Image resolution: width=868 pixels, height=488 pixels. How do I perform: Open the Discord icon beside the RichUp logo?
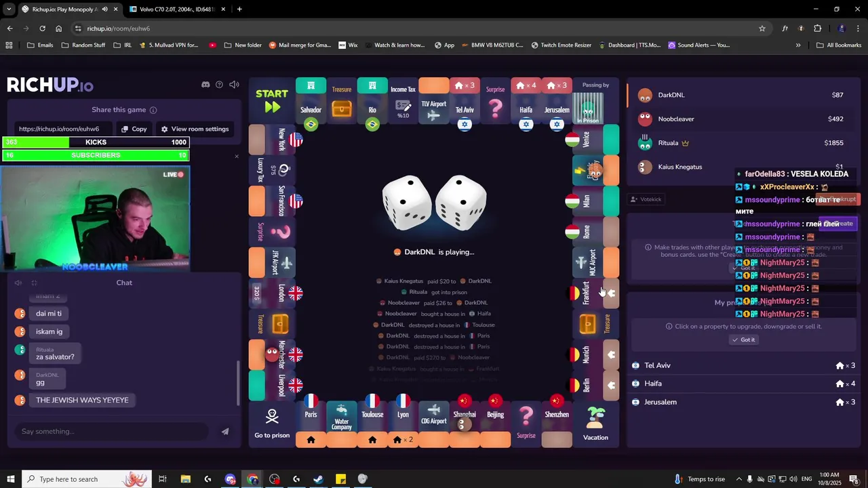point(205,85)
